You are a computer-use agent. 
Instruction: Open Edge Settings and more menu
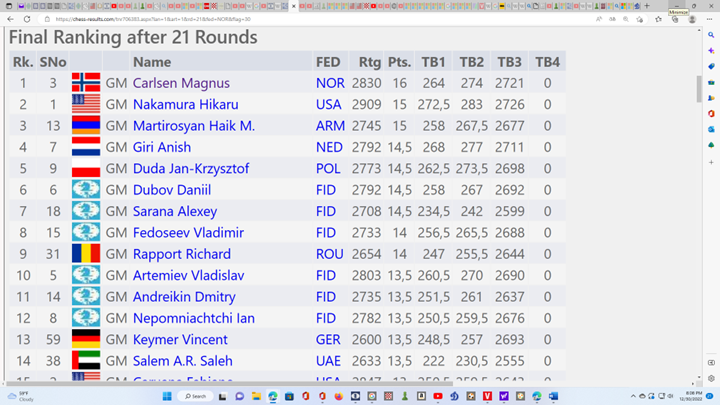[709, 19]
